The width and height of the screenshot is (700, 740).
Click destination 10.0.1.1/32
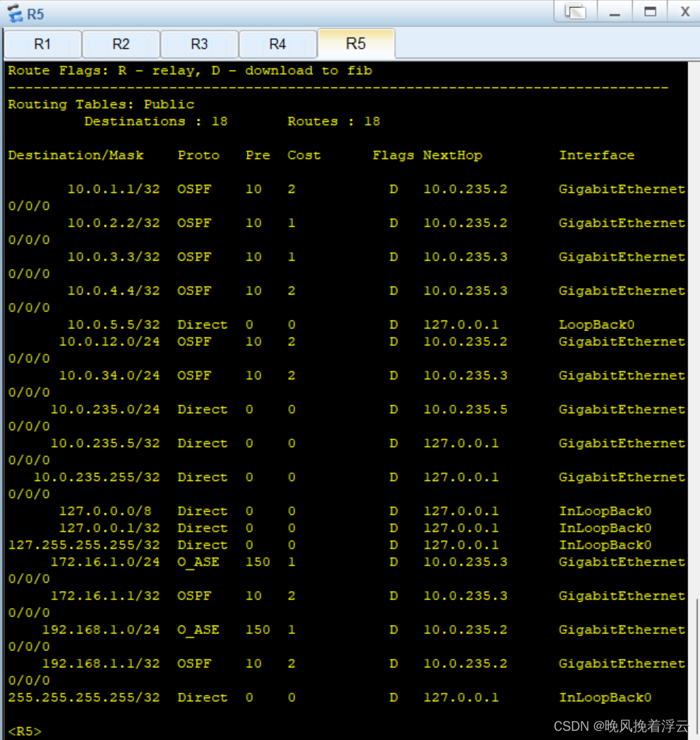pos(113,189)
